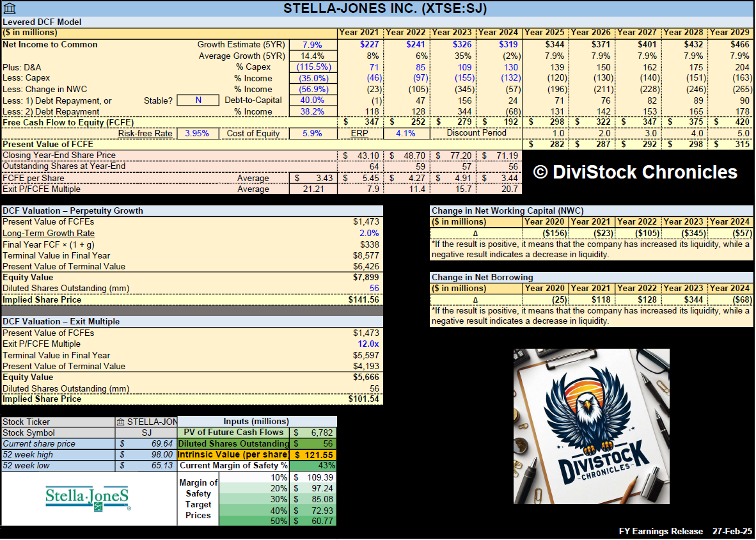This screenshot has width=756, height=540.
Task: Select the Stock Symbol SJ cell
Action: [146, 433]
